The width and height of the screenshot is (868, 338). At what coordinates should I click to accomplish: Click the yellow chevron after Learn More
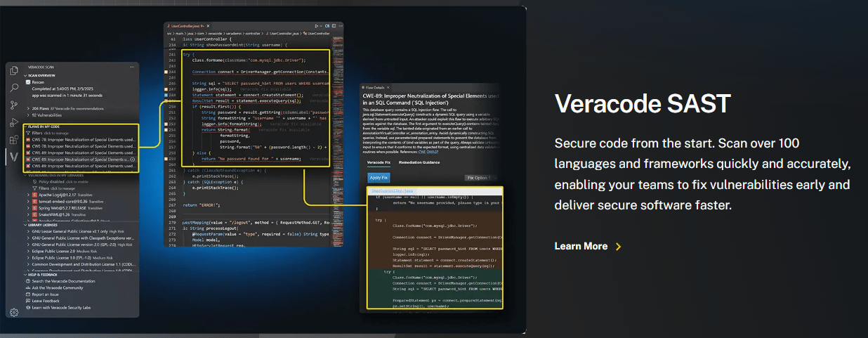click(x=619, y=247)
